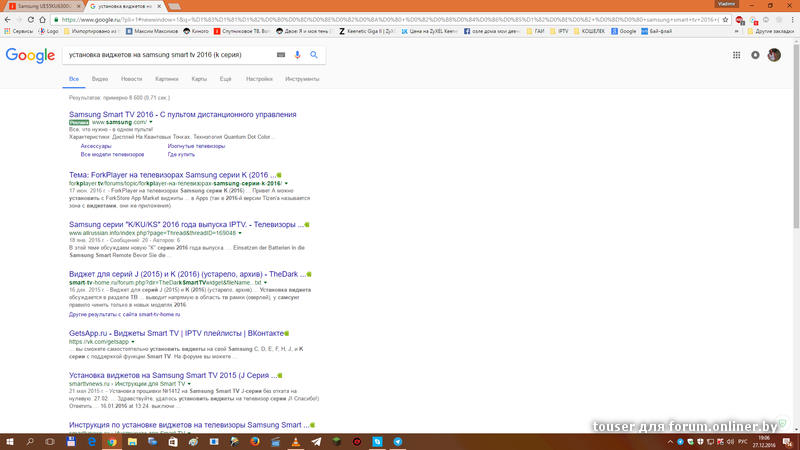The height and width of the screenshot is (450, 800).
Task: Switch to the Картинки search tab
Action: 167,79
